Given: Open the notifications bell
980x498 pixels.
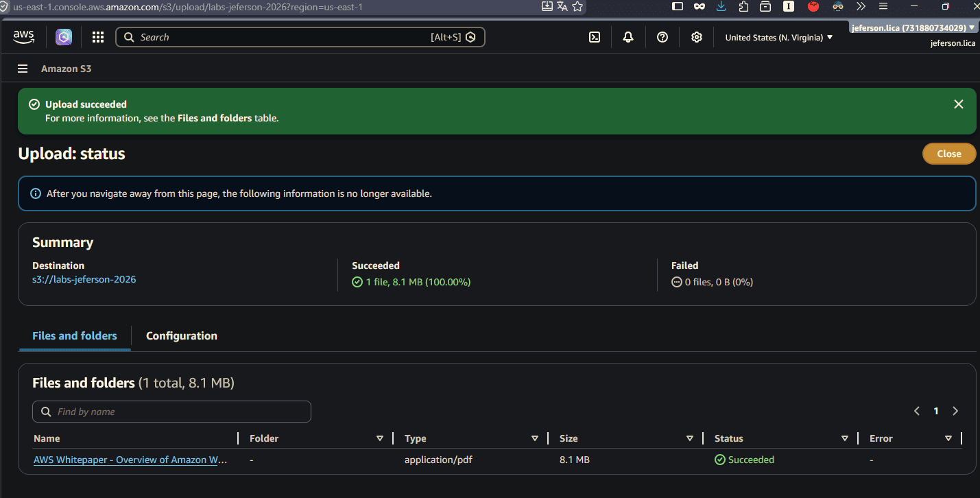Looking at the screenshot, I should tap(628, 37).
